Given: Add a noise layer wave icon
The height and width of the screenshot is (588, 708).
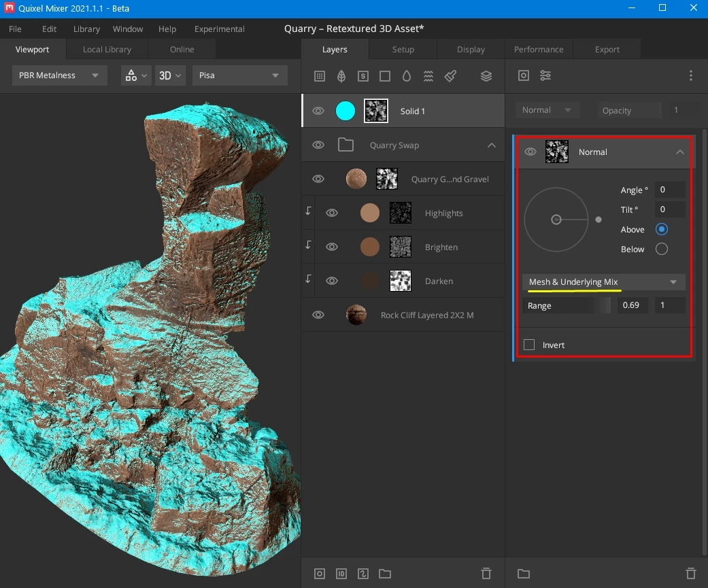Looking at the screenshot, I should point(428,76).
